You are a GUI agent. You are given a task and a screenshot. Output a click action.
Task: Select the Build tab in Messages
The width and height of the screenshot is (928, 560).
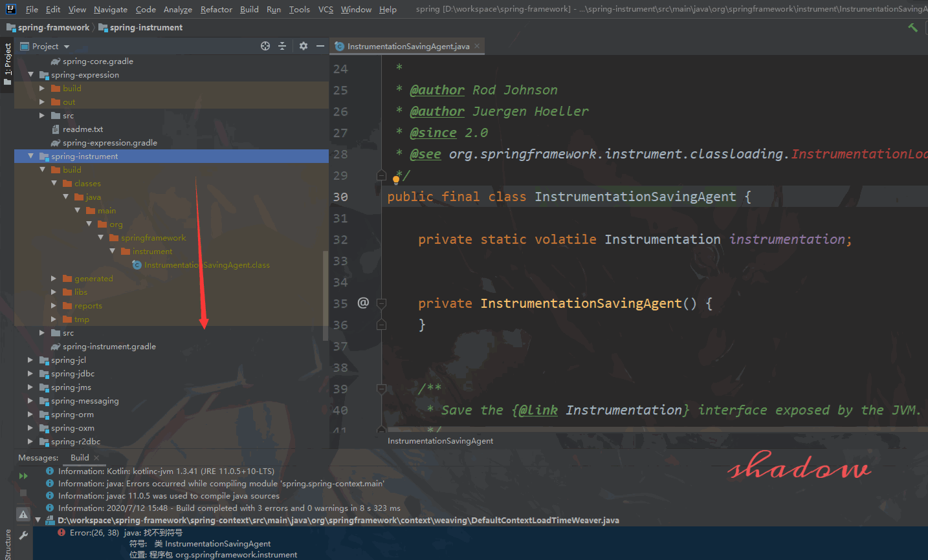click(x=80, y=457)
